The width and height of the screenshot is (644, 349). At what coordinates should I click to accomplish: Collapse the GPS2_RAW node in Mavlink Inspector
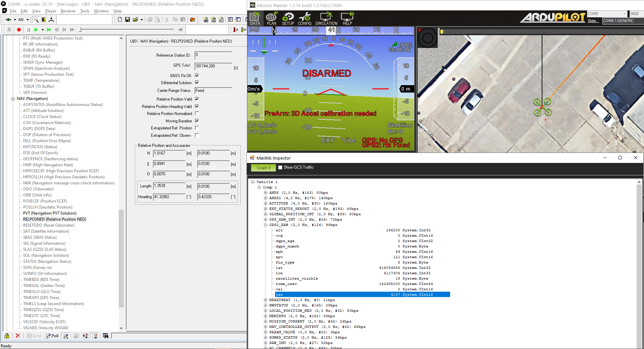266,225
